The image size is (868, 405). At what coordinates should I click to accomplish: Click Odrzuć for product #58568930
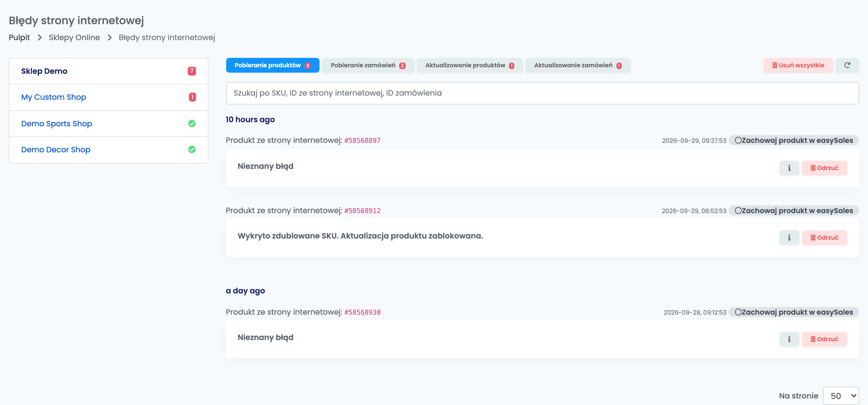824,339
